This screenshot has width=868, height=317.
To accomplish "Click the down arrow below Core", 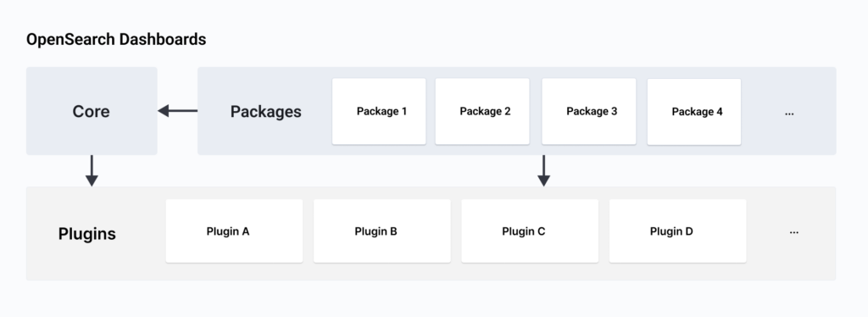I will pos(92,170).
